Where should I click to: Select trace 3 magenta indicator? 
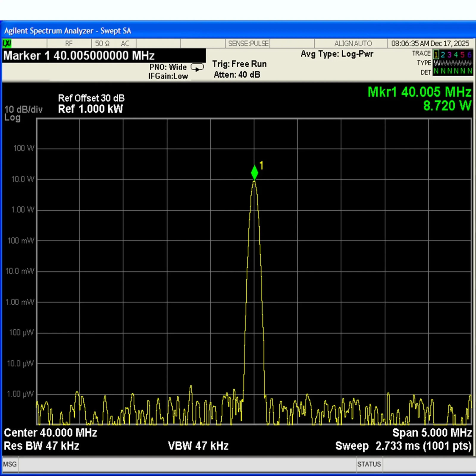(449, 54)
